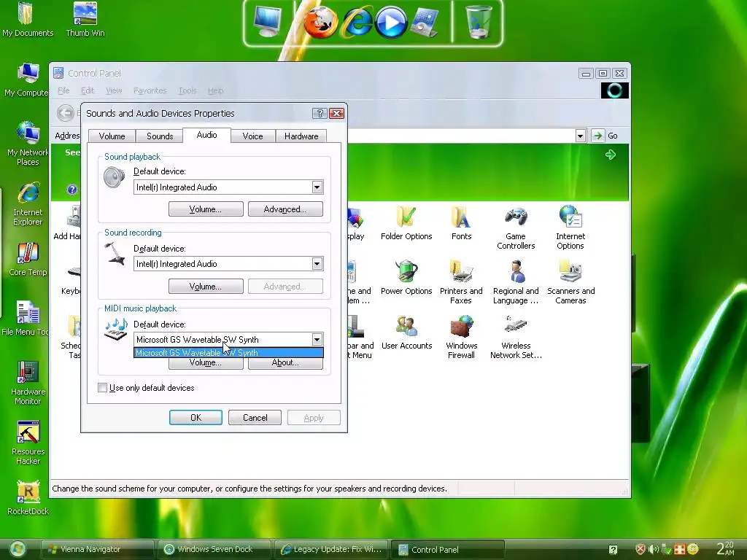747x560 pixels.
Task: Open Printers and Faxes icon
Action: 461,284
